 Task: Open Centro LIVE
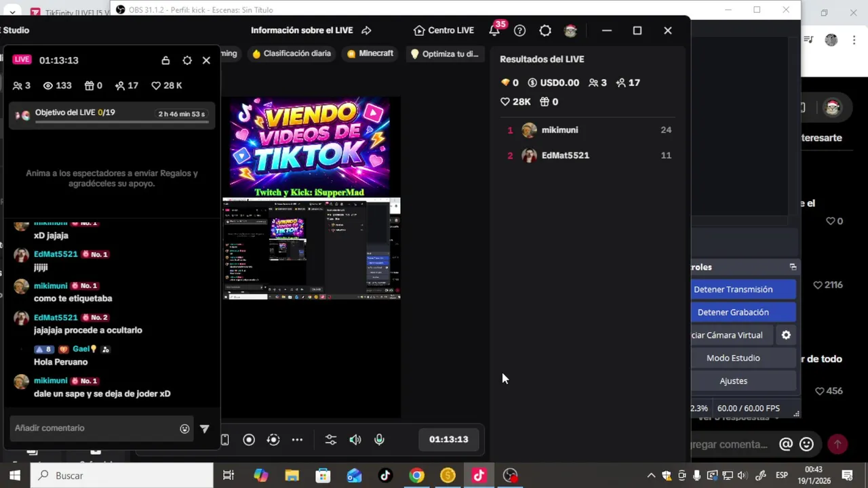click(x=443, y=30)
